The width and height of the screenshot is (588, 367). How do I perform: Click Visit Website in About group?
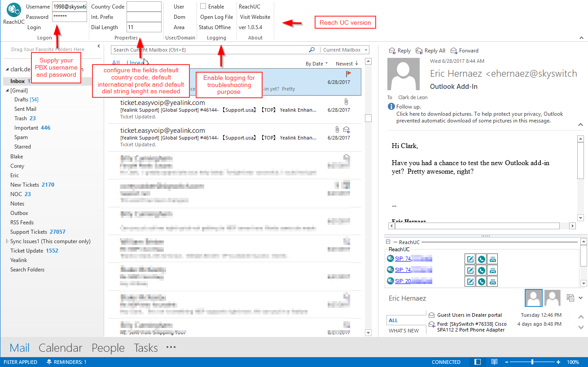255,17
